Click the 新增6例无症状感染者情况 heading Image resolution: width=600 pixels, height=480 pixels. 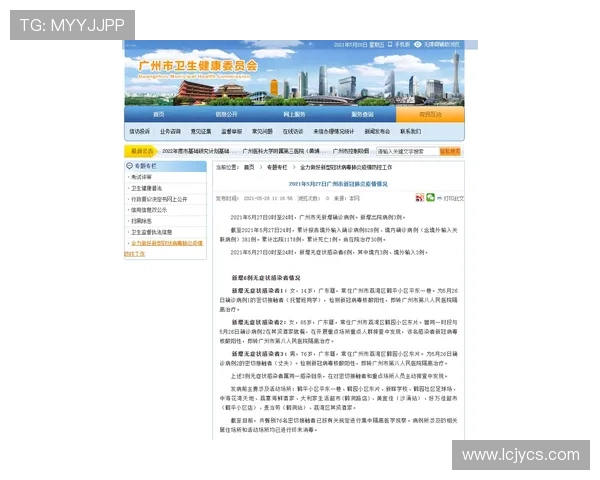coord(266,278)
